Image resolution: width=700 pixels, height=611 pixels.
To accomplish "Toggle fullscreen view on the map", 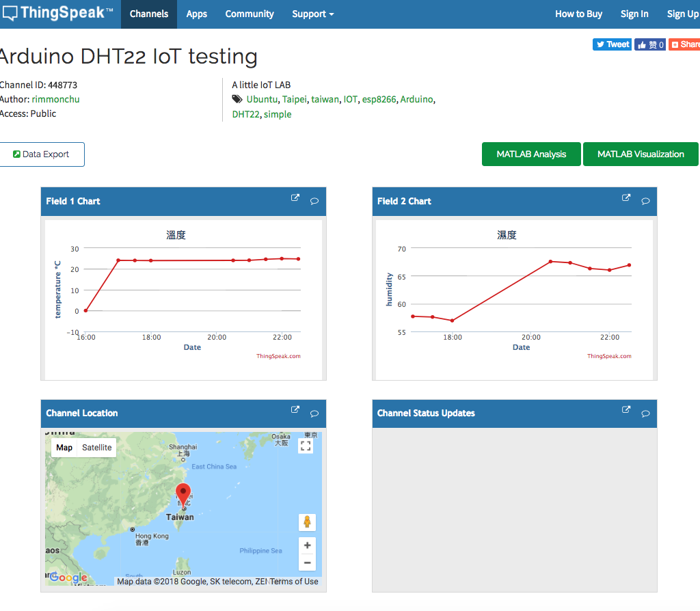I will coord(306,446).
